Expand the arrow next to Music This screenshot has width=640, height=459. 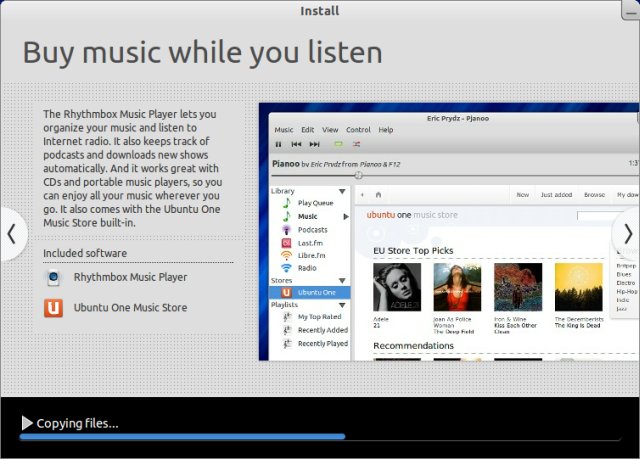tap(346, 217)
